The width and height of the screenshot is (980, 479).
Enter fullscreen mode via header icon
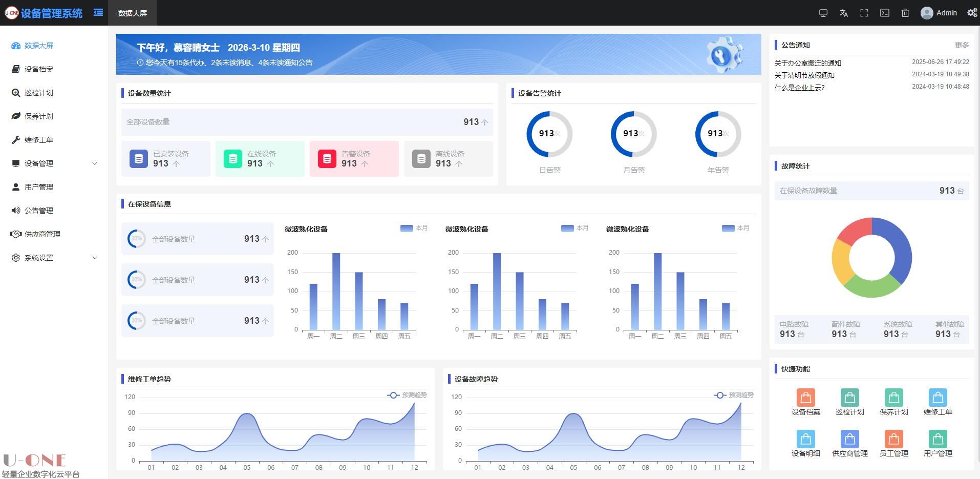pyautogui.click(x=864, y=13)
